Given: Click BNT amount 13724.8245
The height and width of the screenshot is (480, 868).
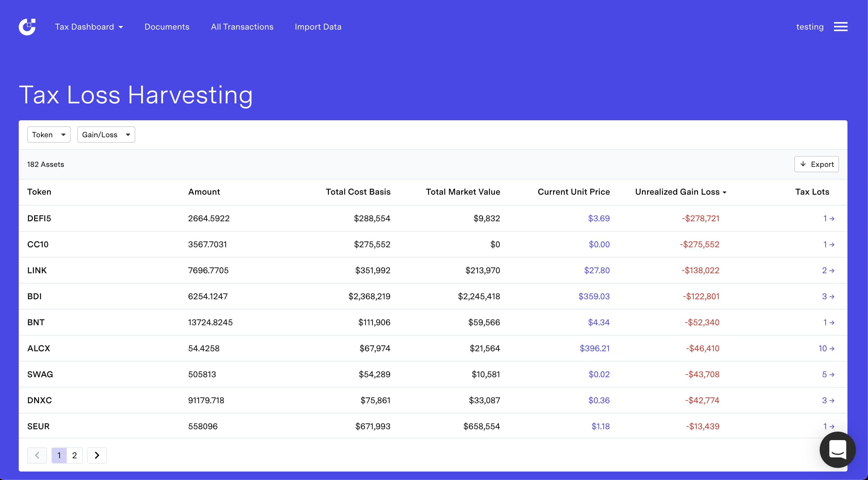Looking at the screenshot, I should (210, 322).
